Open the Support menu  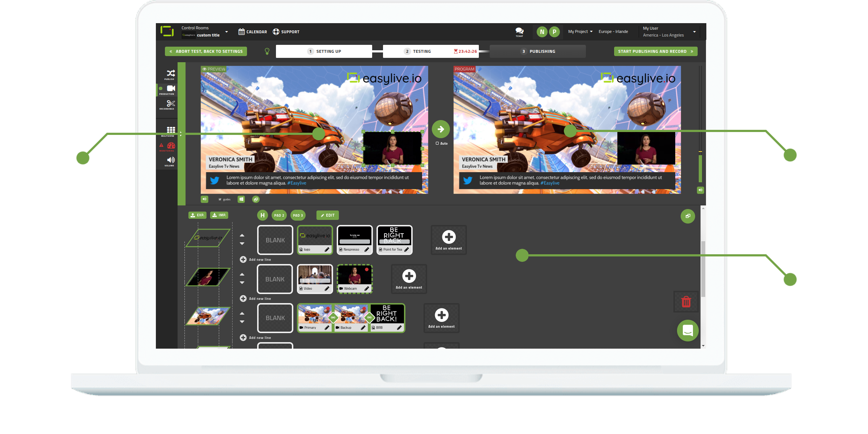coord(286,32)
